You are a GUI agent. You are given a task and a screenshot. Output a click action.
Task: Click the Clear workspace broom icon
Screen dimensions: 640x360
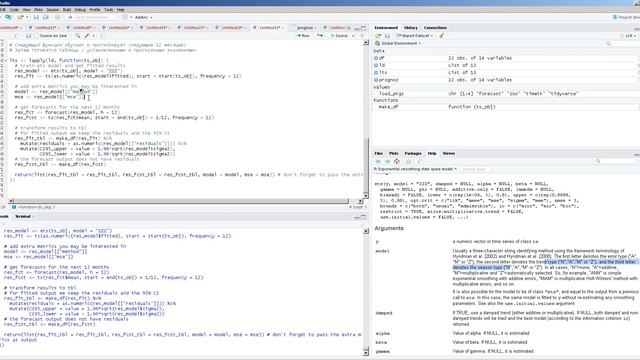(442, 36)
